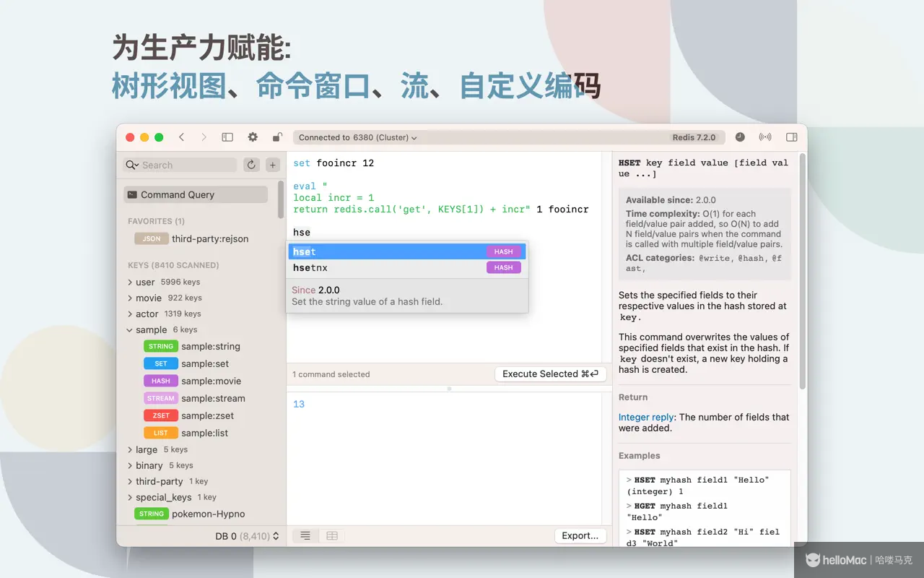924x578 pixels.
Task: Open the clock history icon
Action: click(x=740, y=137)
